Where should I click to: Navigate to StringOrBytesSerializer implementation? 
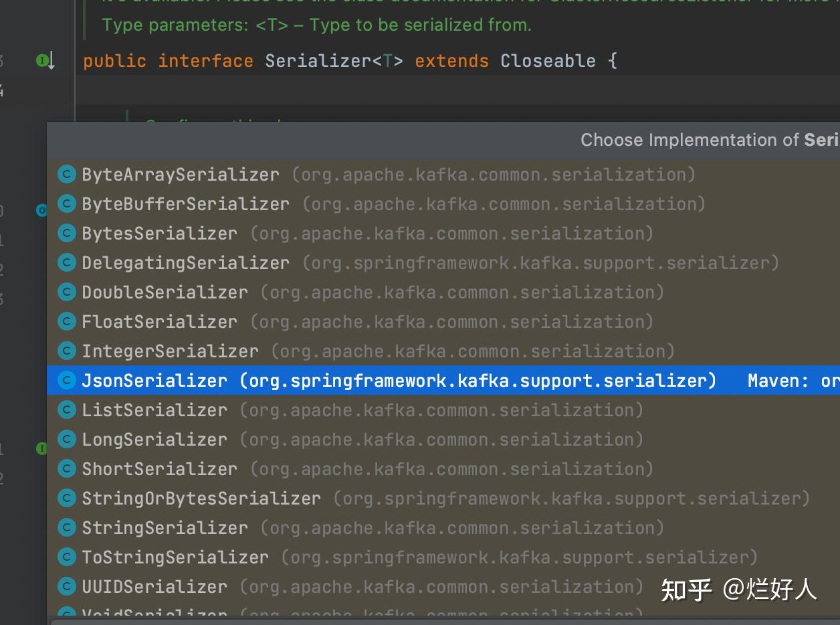point(201,499)
